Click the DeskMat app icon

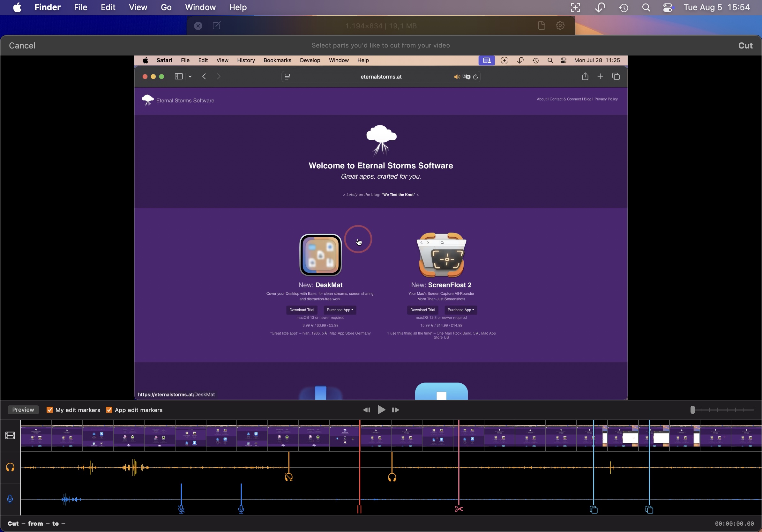[321, 255]
